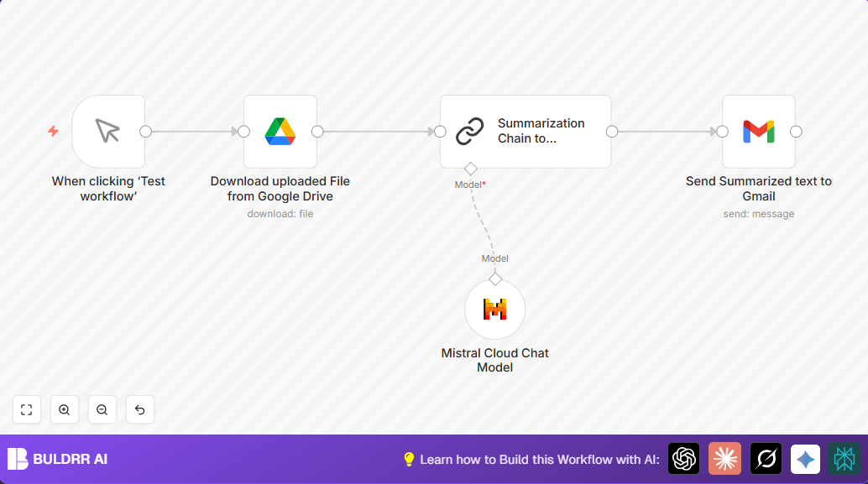The width and height of the screenshot is (868, 484).
Task: Select the Mistral Cloud Chat Model node
Action: pyautogui.click(x=495, y=310)
